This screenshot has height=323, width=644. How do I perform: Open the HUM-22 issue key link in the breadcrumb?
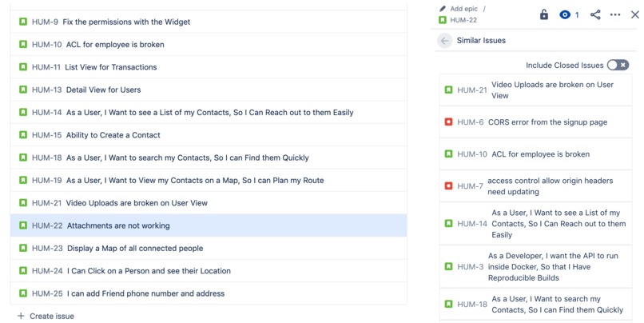(x=463, y=20)
